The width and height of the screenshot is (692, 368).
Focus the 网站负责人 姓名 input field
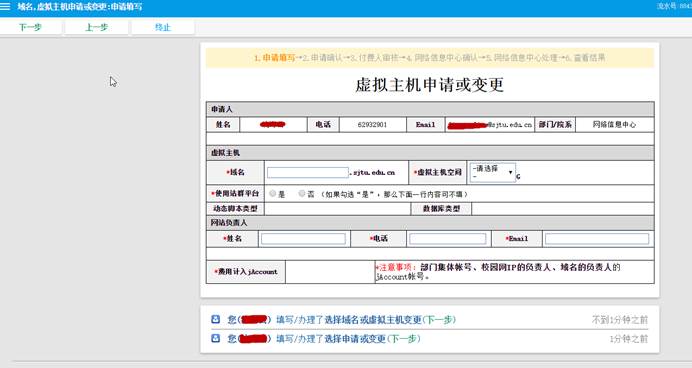click(303, 239)
